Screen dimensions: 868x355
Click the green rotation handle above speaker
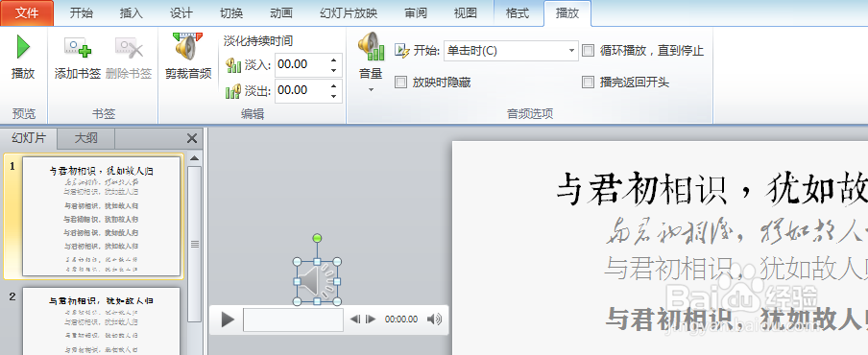pyautogui.click(x=317, y=238)
